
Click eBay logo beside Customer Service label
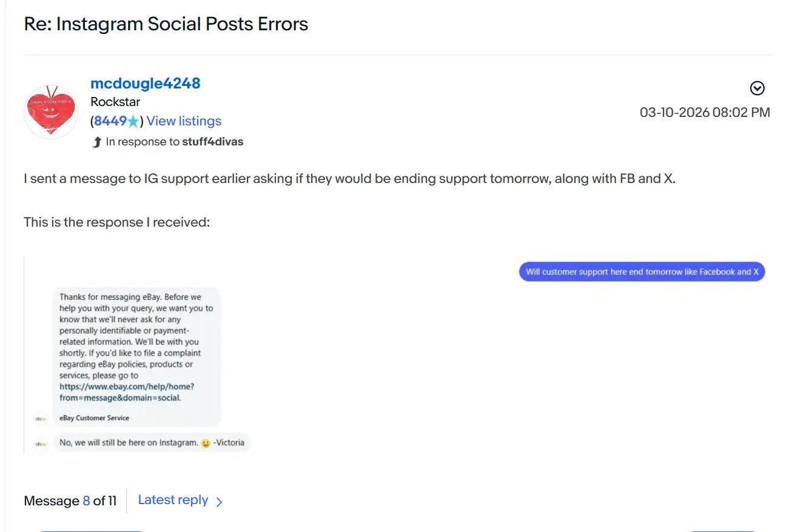(41, 418)
